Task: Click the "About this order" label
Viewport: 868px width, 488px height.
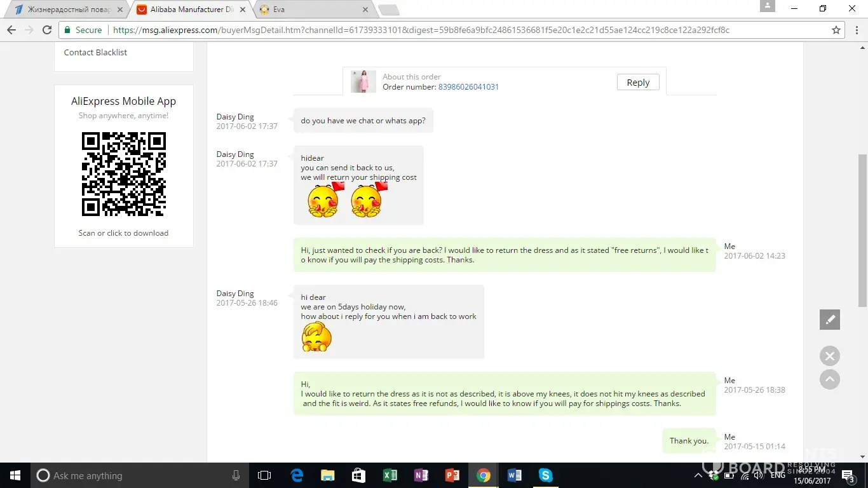Action: tap(412, 77)
